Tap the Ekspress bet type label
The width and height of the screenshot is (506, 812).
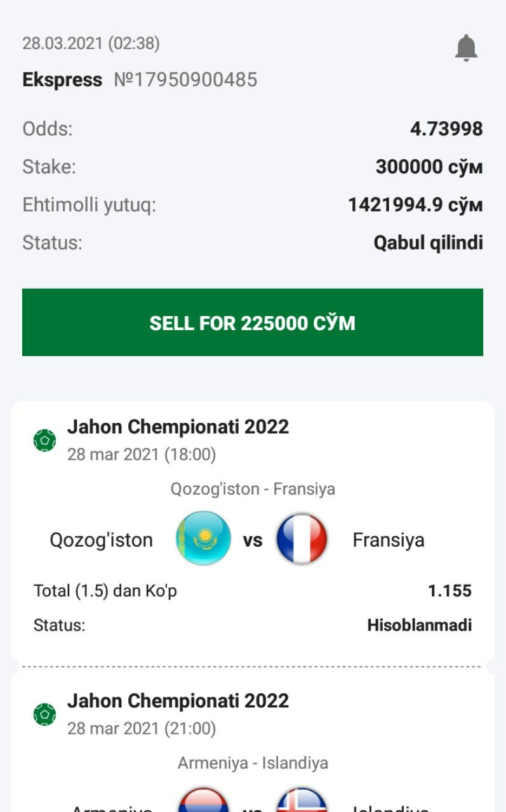click(x=62, y=80)
